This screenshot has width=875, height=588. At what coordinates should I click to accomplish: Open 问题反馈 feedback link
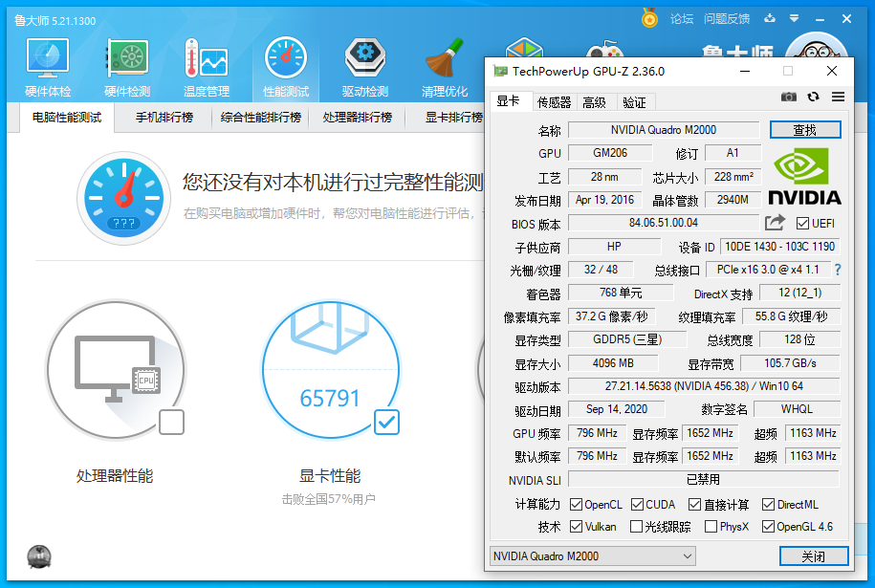[727, 19]
